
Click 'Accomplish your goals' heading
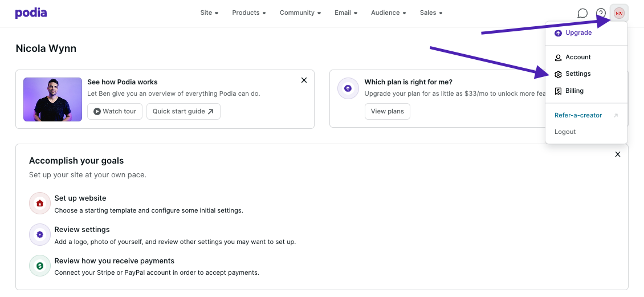[76, 161]
